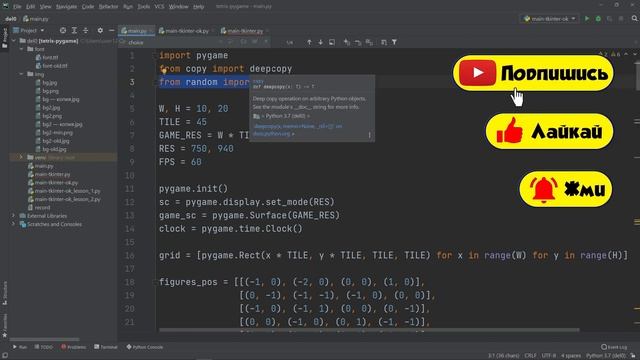Image resolution: width=640 pixels, height=360 pixels.
Task: Click the Подпишись subscribe button
Action: [533, 73]
